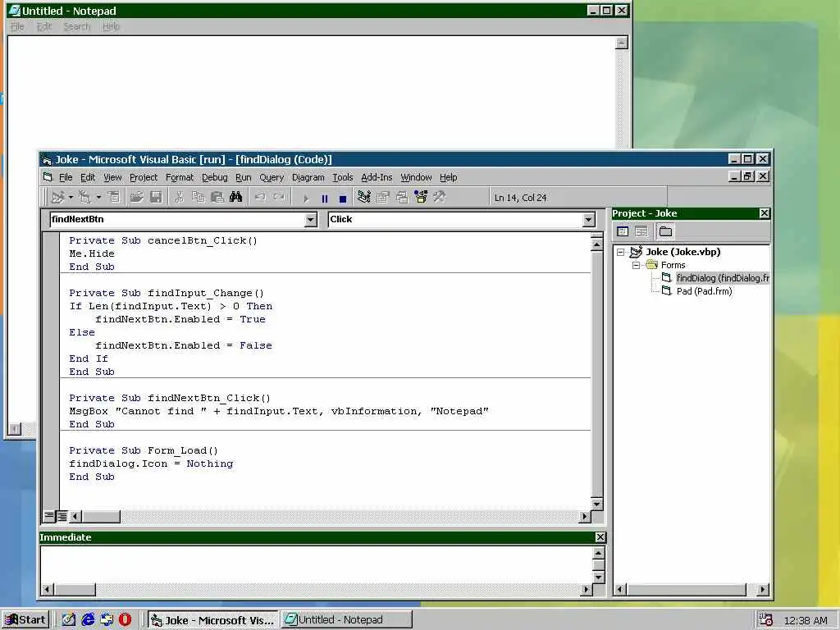Open the Diagram menu
This screenshot has height=630, width=840.
tap(308, 177)
